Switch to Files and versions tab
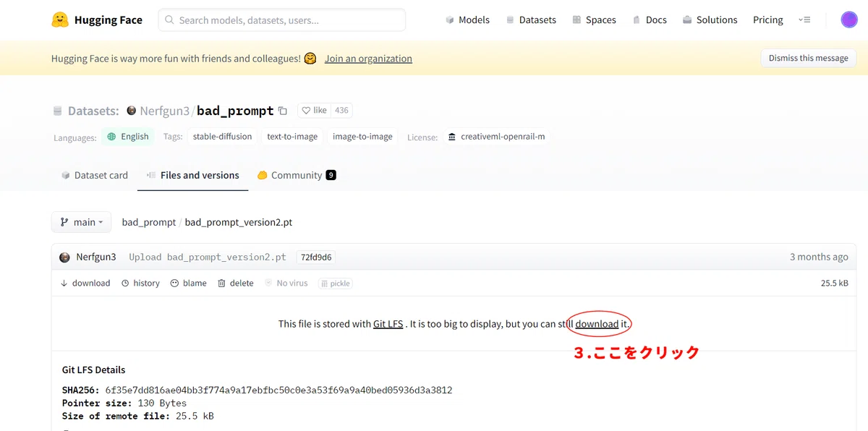Image resolution: width=868 pixels, height=431 pixels. (192, 175)
